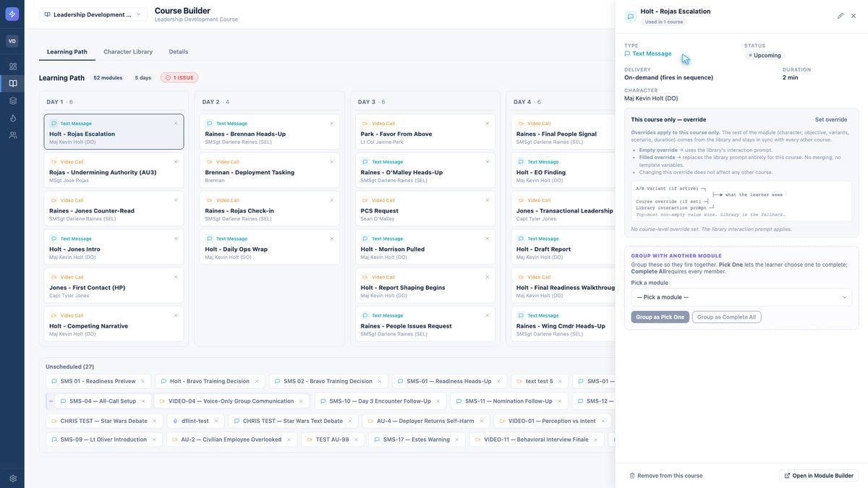The width and height of the screenshot is (868, 488).
Task: Select the SMS-10 — Day 3 Encounter Follow-Up chip
Action: (380, 401)
